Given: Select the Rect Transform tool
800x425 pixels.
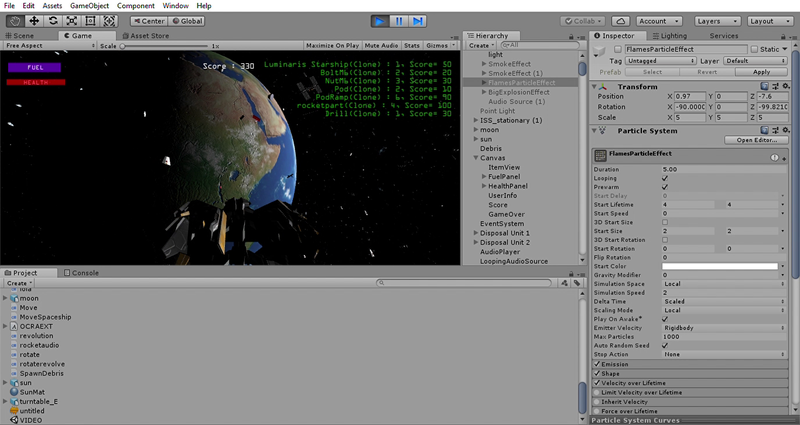Looking at the screenshot, I should click(91, 20).
